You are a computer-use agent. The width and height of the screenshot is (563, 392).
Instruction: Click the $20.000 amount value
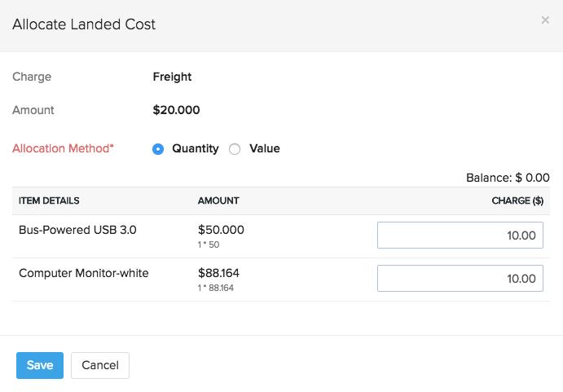[176, 110]
